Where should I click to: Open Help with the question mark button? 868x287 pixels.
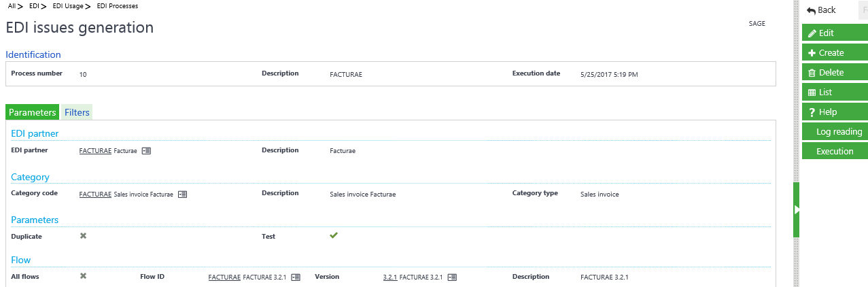(834, 112)
